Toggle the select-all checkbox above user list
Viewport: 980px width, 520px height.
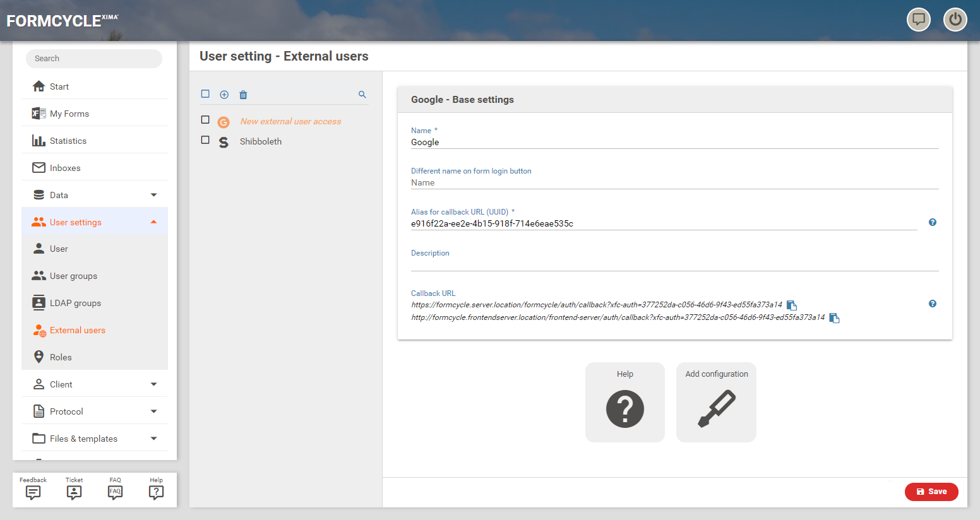point(205,94)
